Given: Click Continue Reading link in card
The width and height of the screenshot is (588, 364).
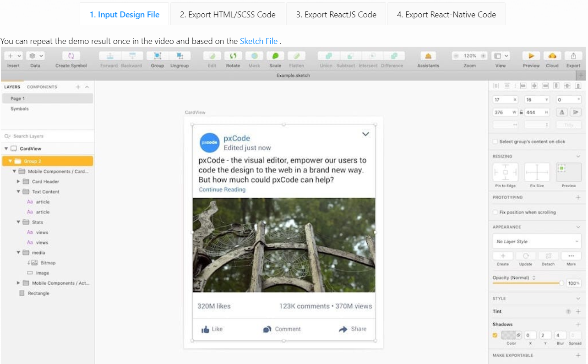Looking at the screenshot, I should point(222,190).
